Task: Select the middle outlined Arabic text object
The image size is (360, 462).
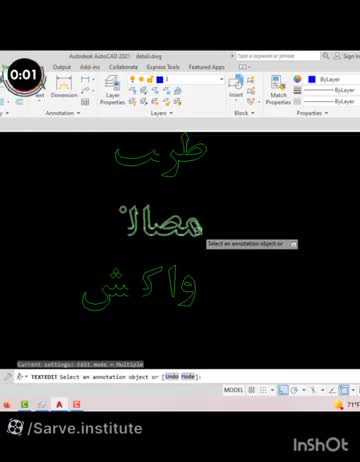Action: tap(161, 222)
